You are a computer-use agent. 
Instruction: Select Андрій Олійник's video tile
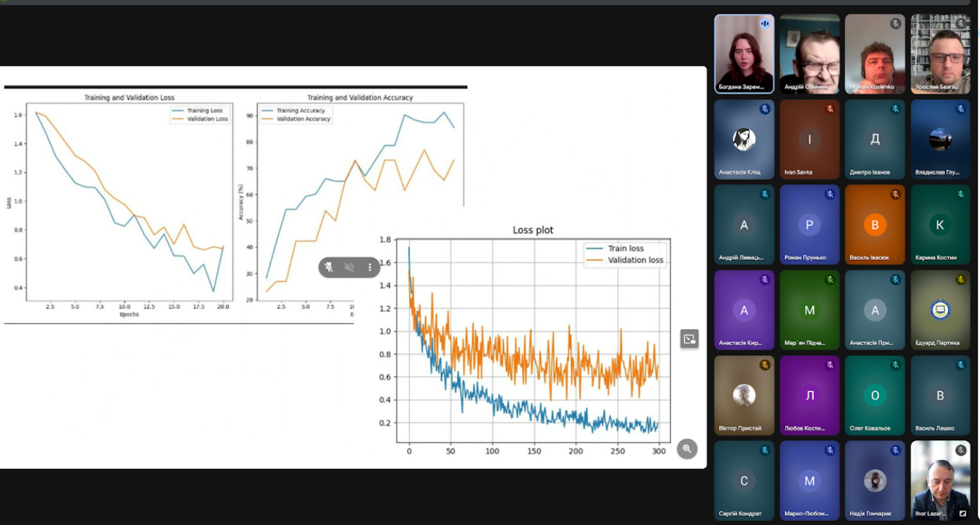click(x=809, y=54)
